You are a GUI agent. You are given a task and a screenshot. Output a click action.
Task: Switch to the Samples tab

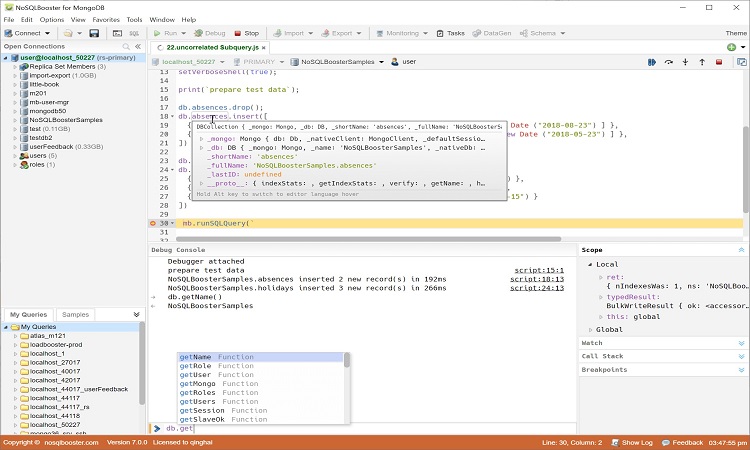[76, 314]
